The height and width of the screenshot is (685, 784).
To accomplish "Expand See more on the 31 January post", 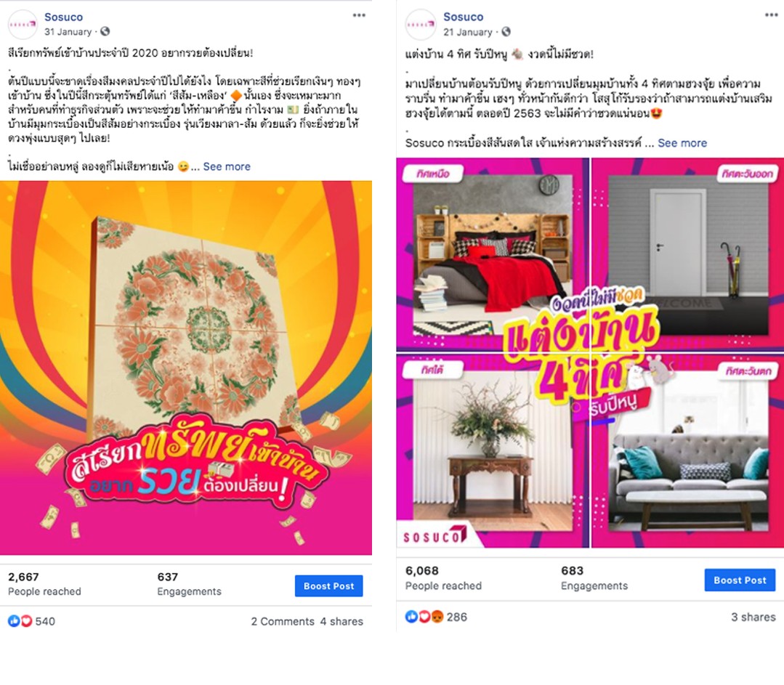I will [x=227, y=166].
